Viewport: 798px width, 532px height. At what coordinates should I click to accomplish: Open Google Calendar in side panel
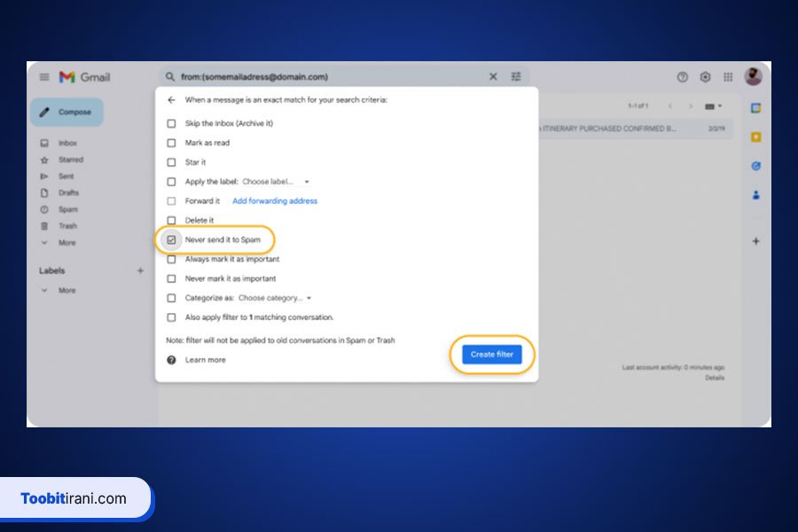pos(755,108)
